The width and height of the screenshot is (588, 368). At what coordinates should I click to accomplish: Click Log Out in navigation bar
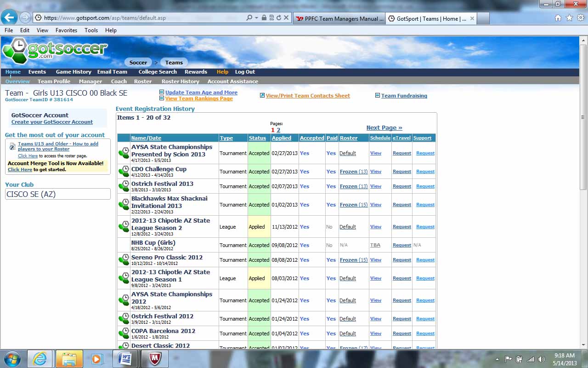coord(245,72)
